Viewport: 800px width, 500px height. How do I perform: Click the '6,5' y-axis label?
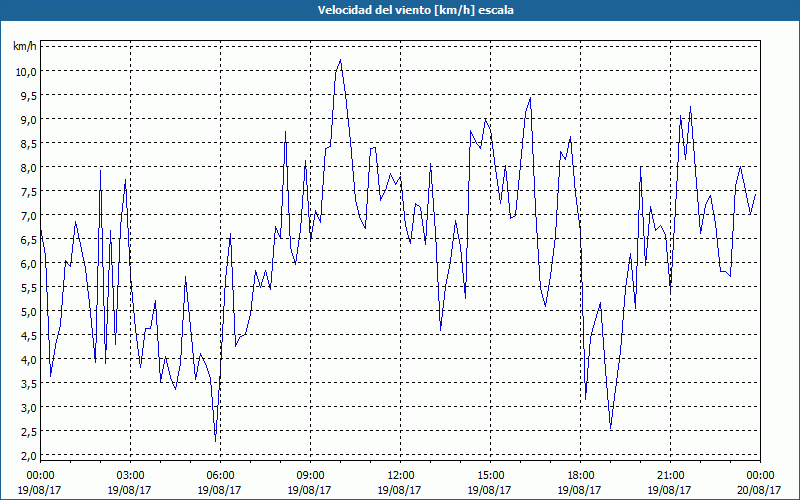pyautogui.click(x=29, y=239)
